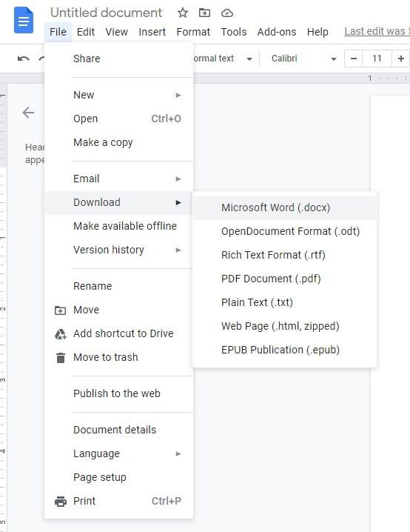The image size is (410, 532).
Task: Close the outline panel with back arrow
Action: pyautogui.click(x=28, y=113)
